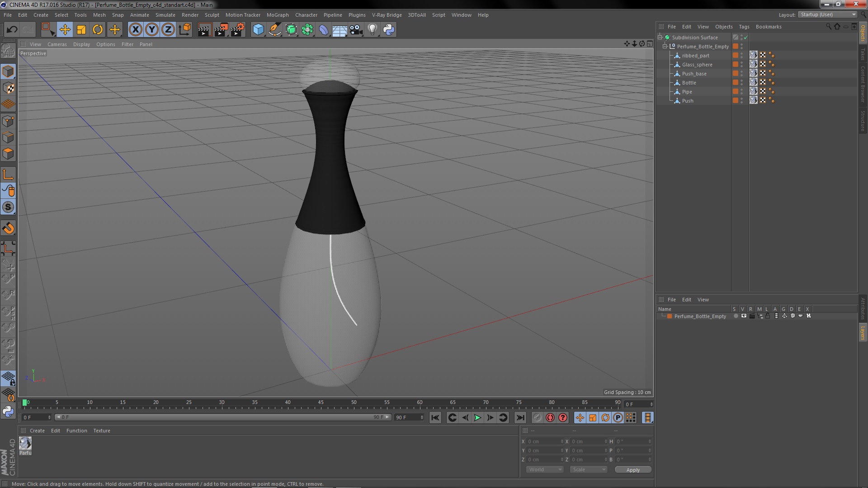Add Light object icon
Viewport: 868px width, 488px height.
pyautogui.click(x=373, y=30)
